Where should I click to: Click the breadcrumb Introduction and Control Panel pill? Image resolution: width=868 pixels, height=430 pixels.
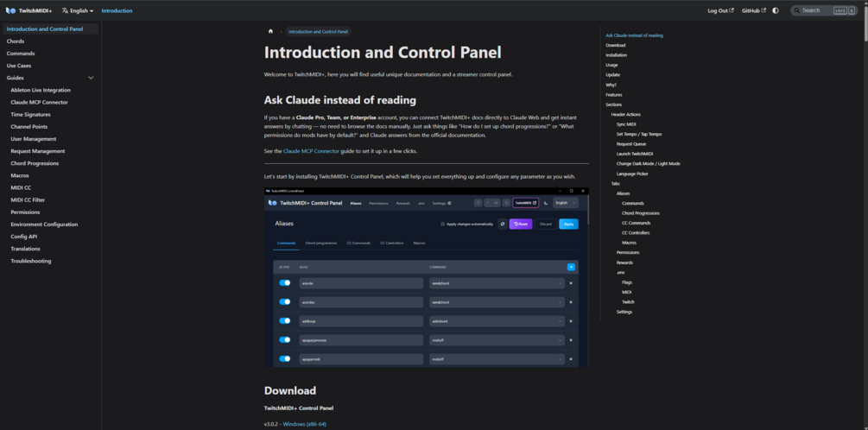(x=319, y=32)
